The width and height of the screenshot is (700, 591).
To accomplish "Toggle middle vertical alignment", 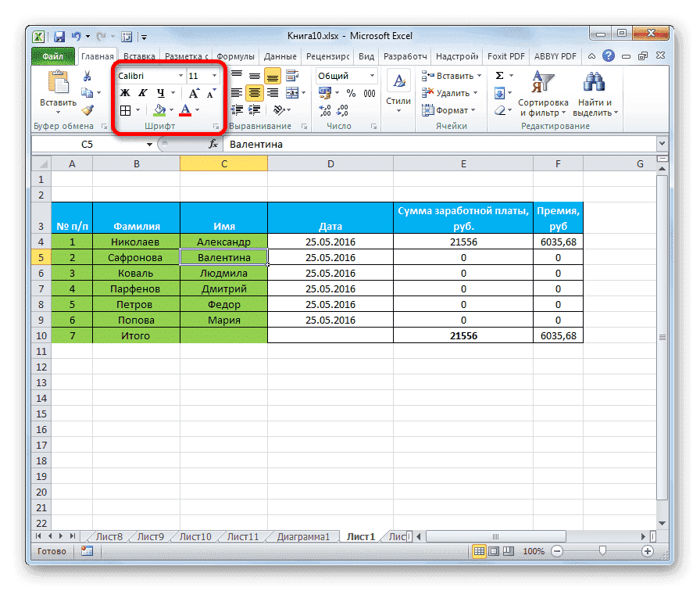I will point(254,75).
